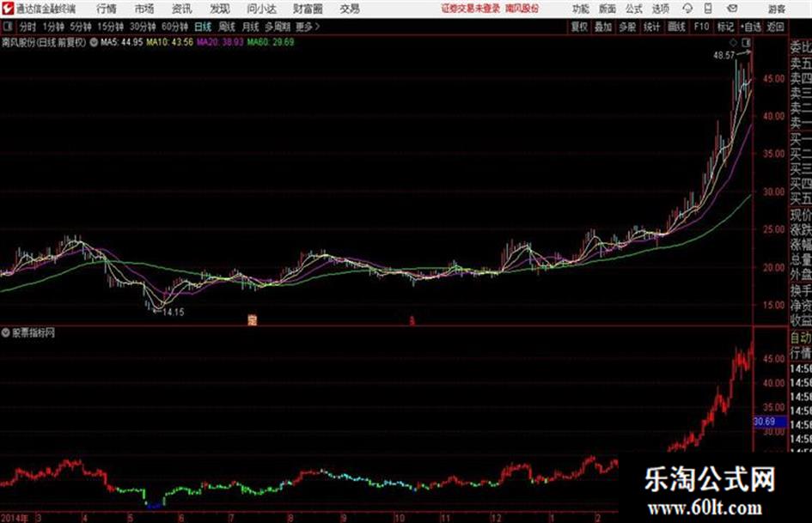Open the 问小达 menu
812x523 pixels.
pyautogui.click(x=261, y=9)
